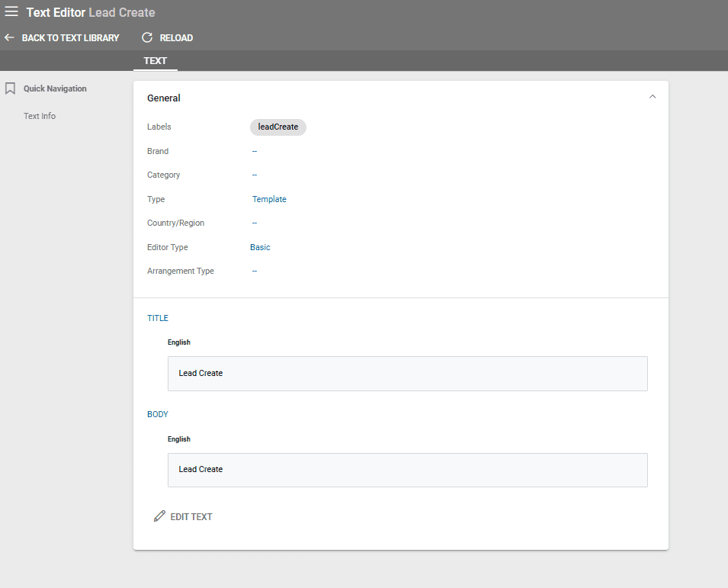Open the hamburger main menu
The width and height of the screenshot is (728, 588).
11,12
